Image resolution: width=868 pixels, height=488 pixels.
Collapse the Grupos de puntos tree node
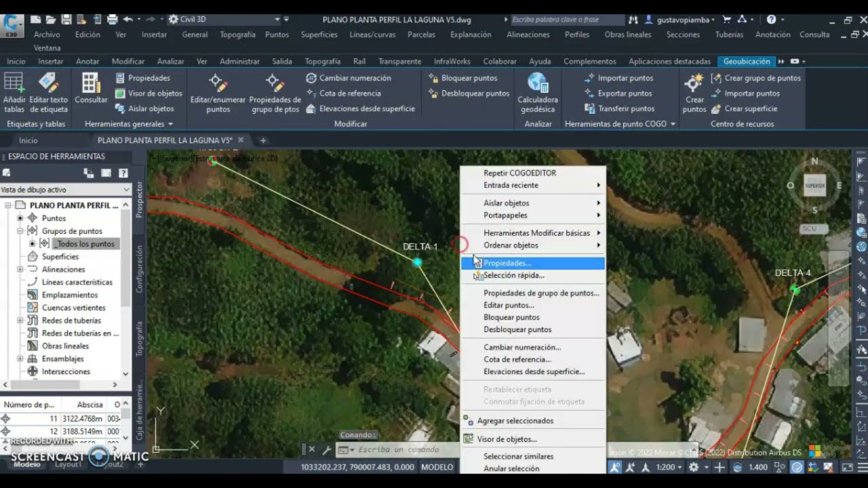[x=20, y=231]
